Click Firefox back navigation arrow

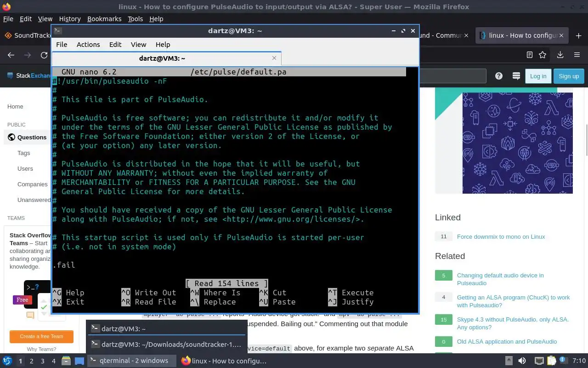pyautogui.click(x=11, y=55)
